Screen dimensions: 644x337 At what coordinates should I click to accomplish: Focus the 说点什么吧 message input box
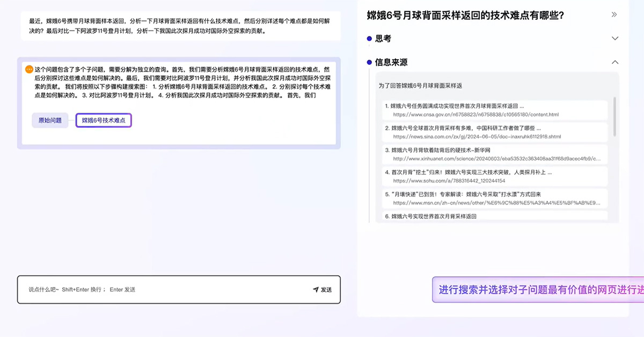[166, 290]
